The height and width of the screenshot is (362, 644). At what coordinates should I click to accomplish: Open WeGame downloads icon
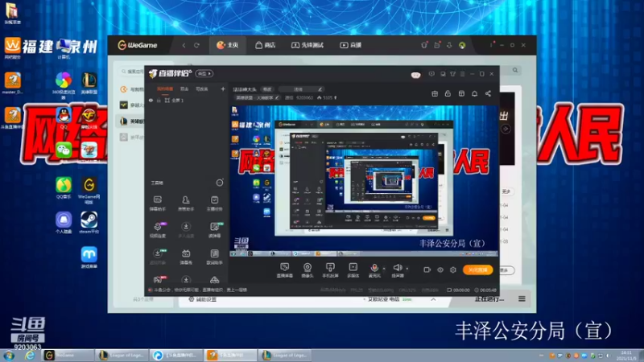pyautogui.click(x=449, y=45)
